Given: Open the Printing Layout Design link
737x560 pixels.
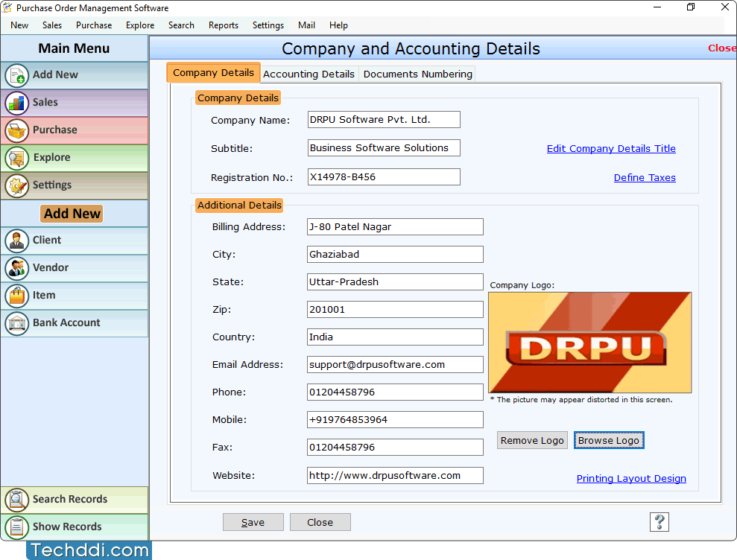Looking at the screenshot, I should coord(631,479).
